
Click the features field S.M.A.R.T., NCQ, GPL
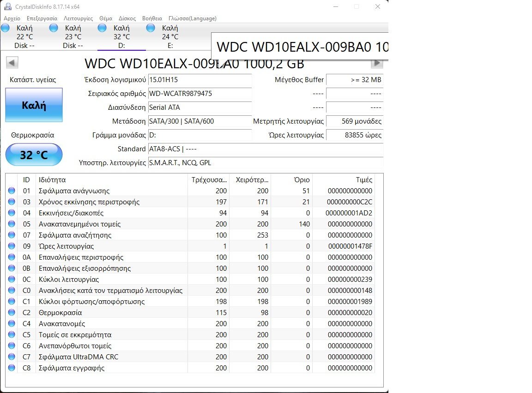pyautogui.click(x=266, y=163)
